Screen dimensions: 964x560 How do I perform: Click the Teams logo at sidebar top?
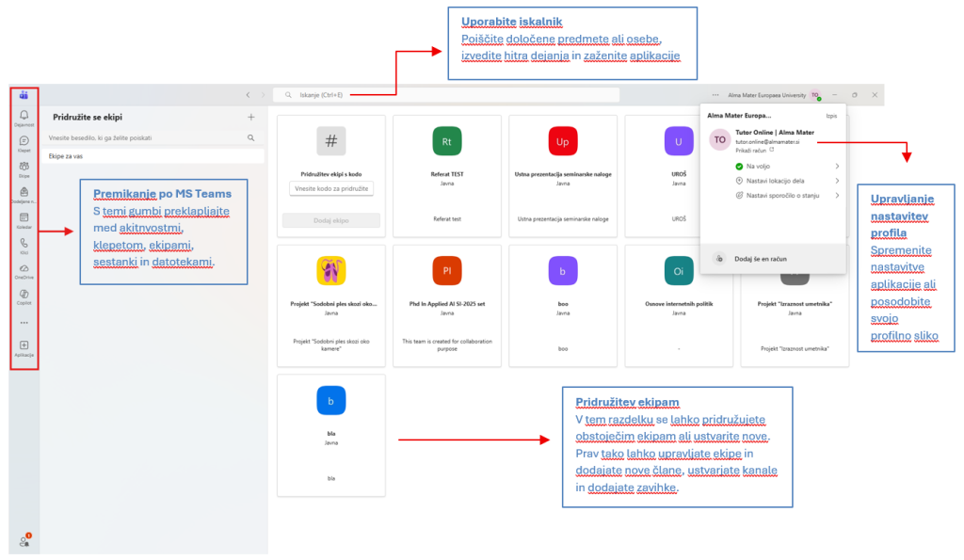click(24, 95)
